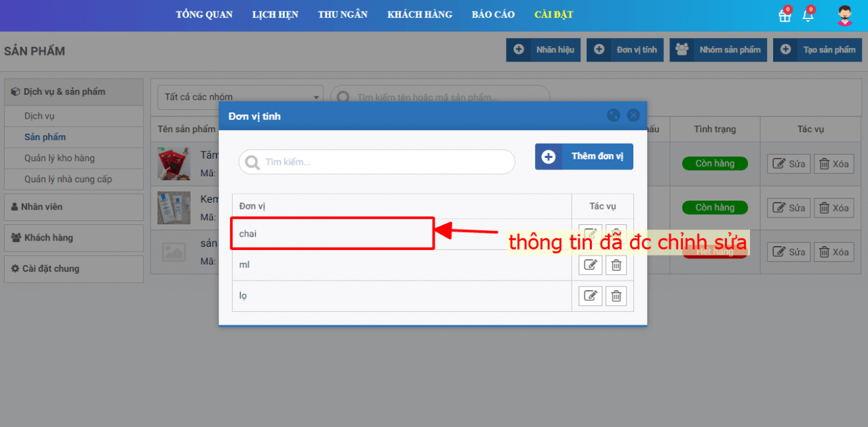The width and height of the screenshot is (868, 427).
Task: Expand the Nhân viên sidebar section
Action: [74, 207]
